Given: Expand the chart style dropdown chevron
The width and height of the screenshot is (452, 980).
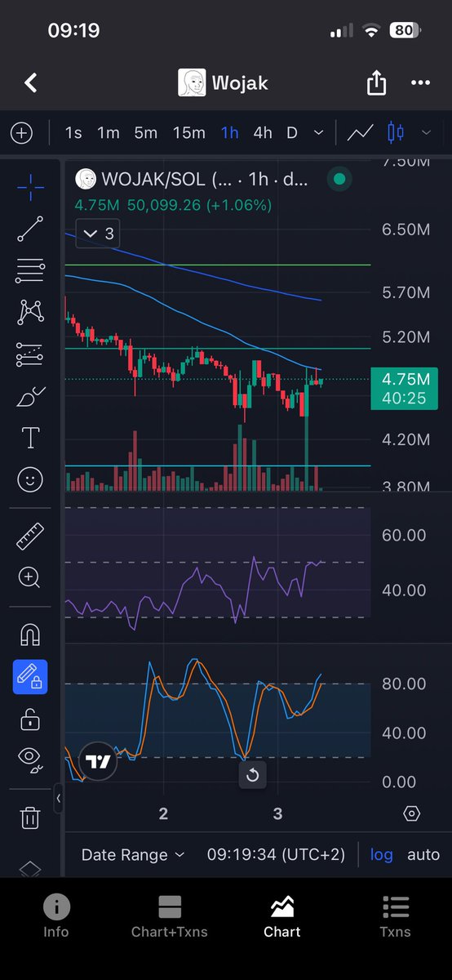Looking at the screenshot, I should [426, 132].
